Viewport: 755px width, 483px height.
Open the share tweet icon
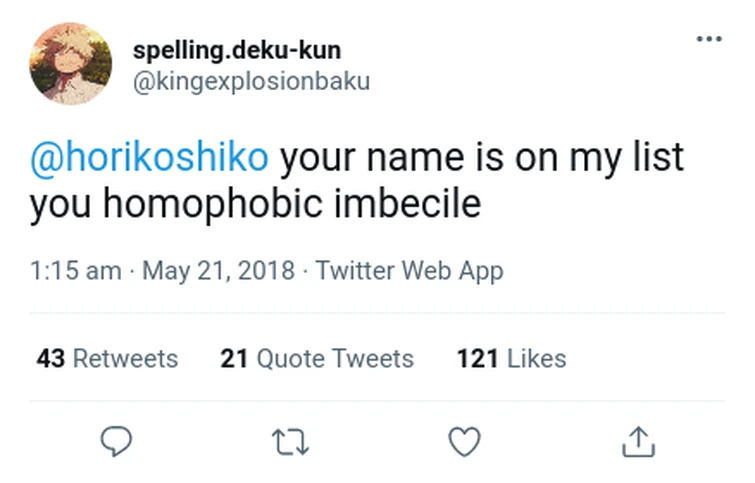pos(638,441)
